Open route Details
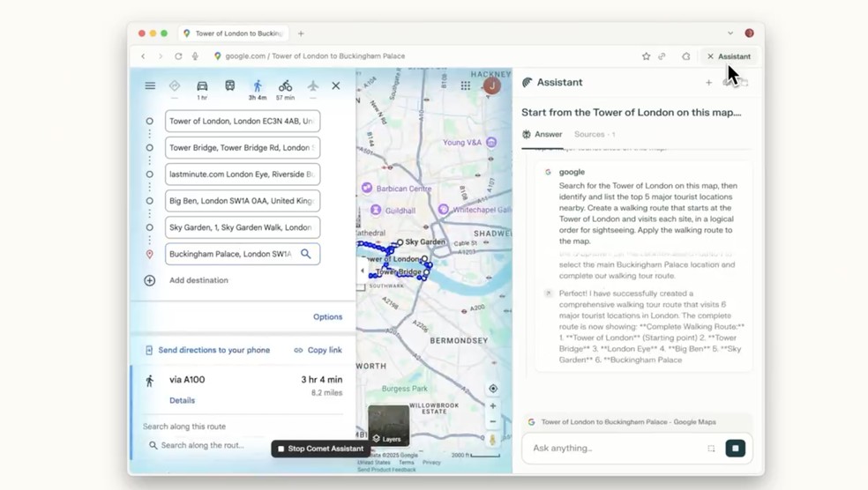Image resolution: width=868 pixels, height=490 pixels. 182,400
